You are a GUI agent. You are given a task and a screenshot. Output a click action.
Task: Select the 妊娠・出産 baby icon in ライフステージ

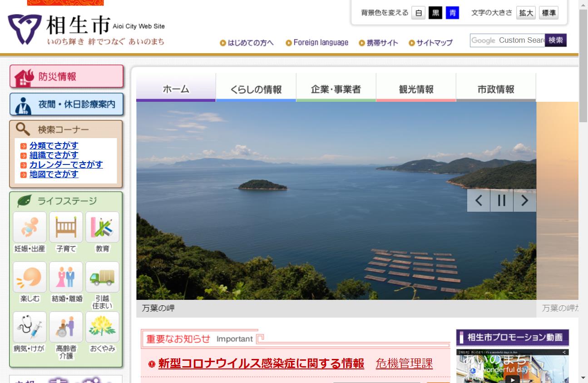pos(29,227)
